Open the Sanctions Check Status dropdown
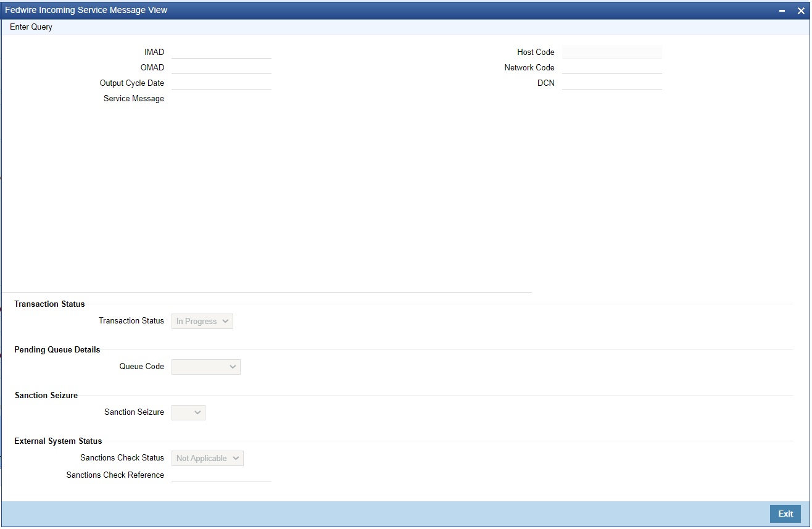The height and width of the screenshot is (529, 812). (x=208, y=458)
